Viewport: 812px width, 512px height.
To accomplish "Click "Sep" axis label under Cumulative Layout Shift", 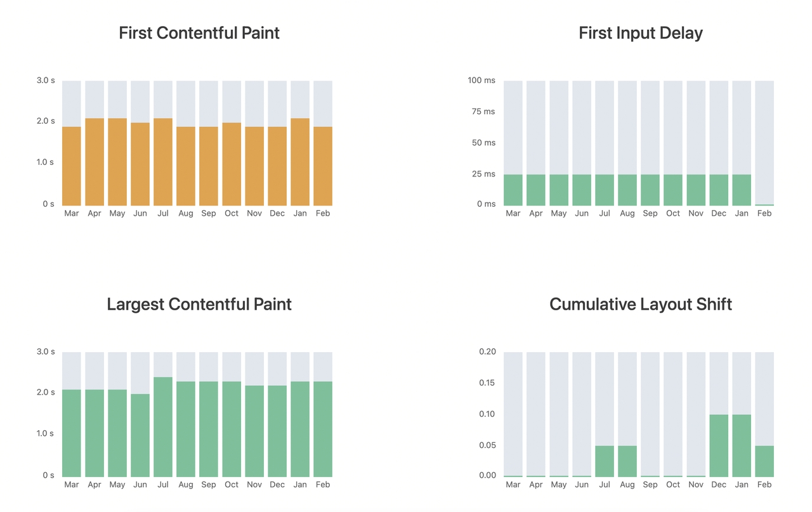I will point(650,485).
